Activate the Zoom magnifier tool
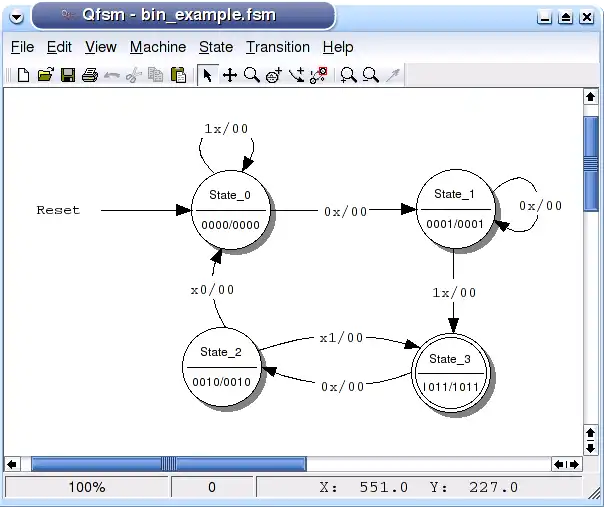 point(252,75)
